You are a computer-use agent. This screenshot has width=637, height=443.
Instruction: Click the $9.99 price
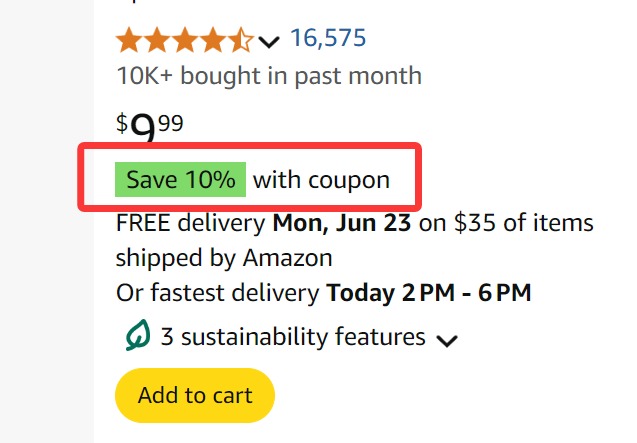(150, 126)
